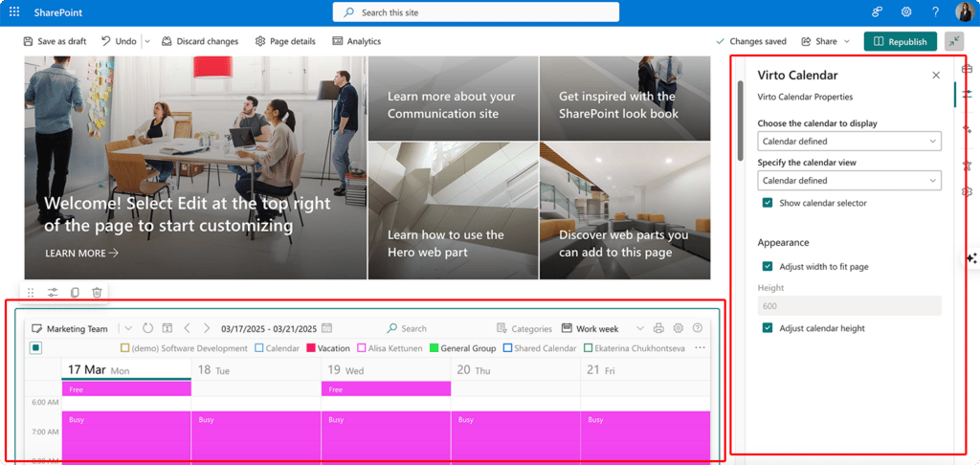The image size is (980, 465).
Task: Toggle the (demo) Software Development calendar
Action: tap(124, 348)
